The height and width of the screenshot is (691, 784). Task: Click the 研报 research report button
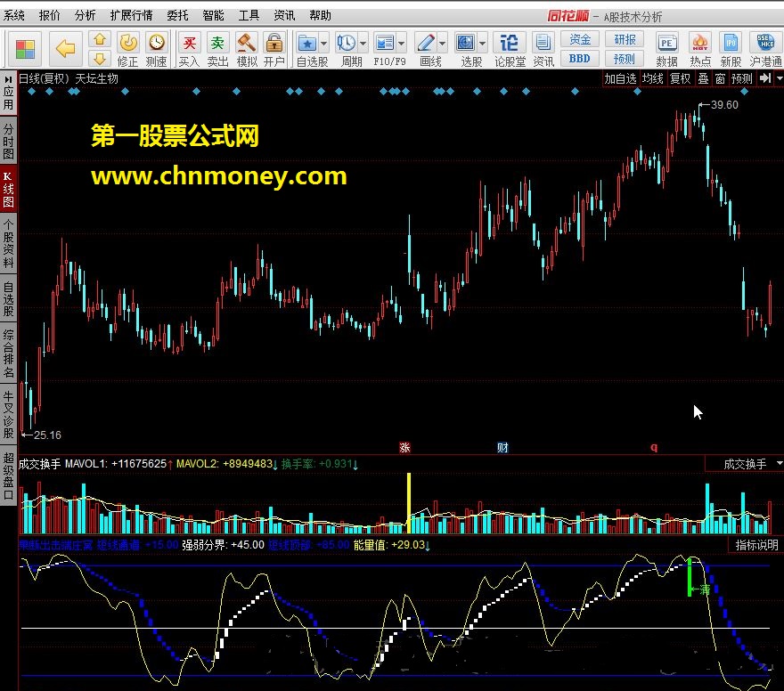625,39
